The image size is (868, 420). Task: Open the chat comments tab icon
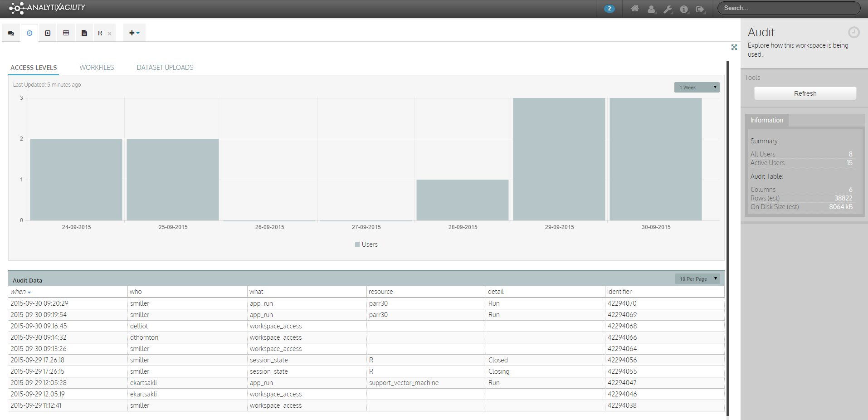point(11,33)
